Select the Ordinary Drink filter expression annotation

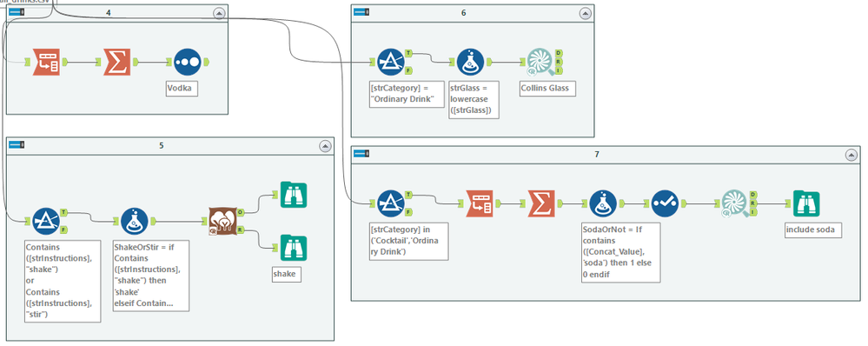click(406, 94)
